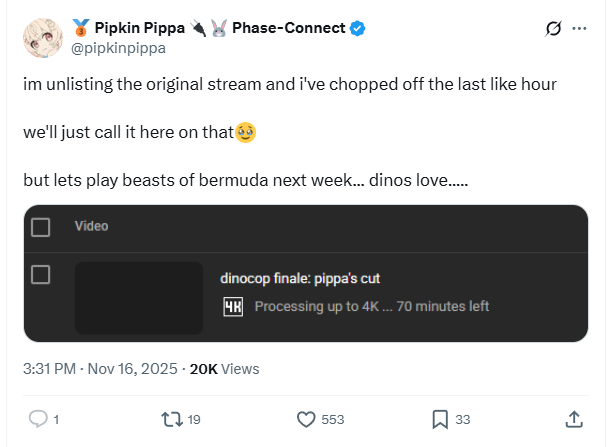This screenshot has height=447, width=607.
Task: Click the reply speech bubble icon
Action: point(38,419)
